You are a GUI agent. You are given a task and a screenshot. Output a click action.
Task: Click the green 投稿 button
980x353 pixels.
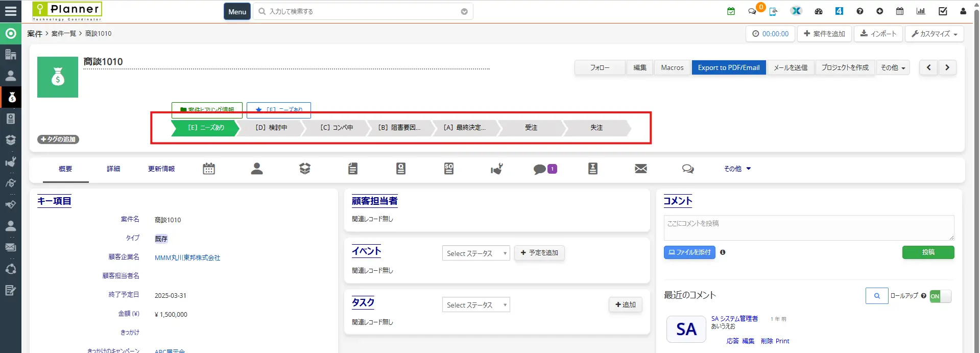tap(928, 252)
